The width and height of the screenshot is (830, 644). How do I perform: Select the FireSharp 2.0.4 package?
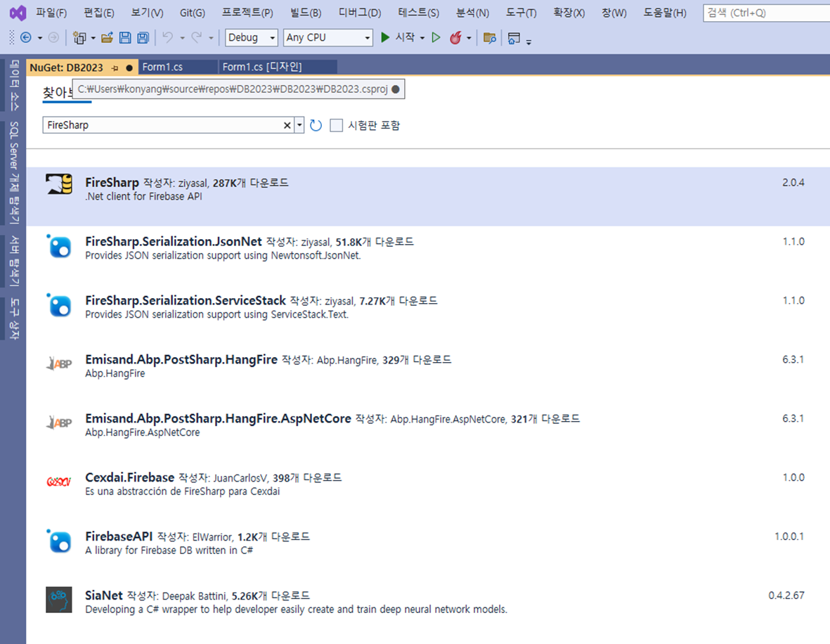[428, 196]
